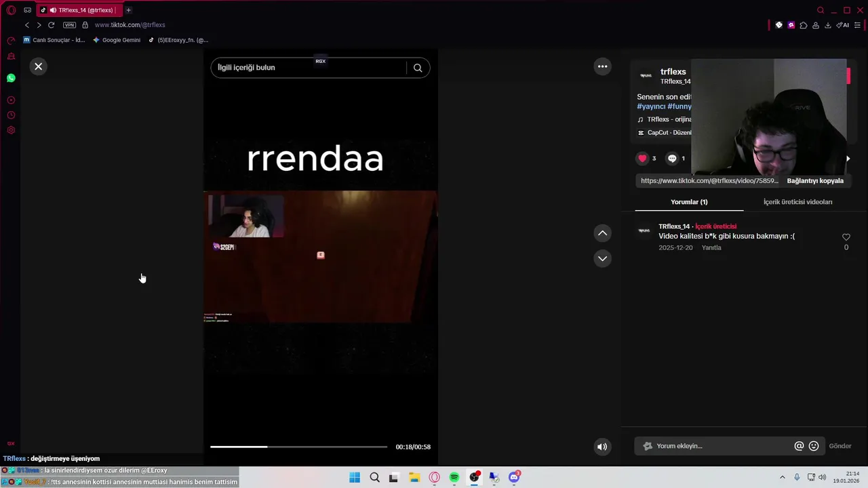Open the three-dot more options menu
This screenshot has width=868, height=488.
602,66
